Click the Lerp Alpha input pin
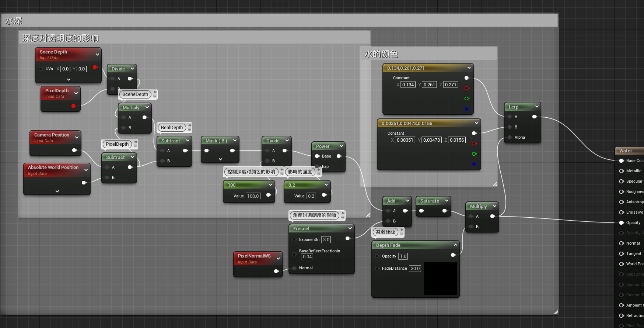The width and height of the screenshot is (644, 328). pos(510,137)
